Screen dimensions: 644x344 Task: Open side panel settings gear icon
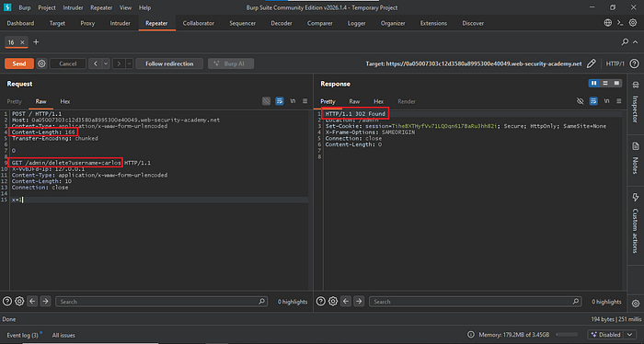coord(636,304)
